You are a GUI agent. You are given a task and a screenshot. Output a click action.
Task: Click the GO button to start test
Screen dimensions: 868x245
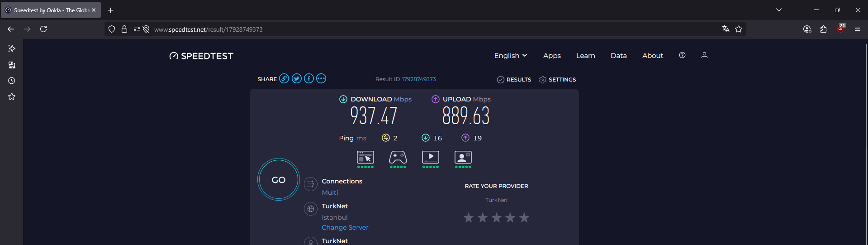[x=279, y=180]
